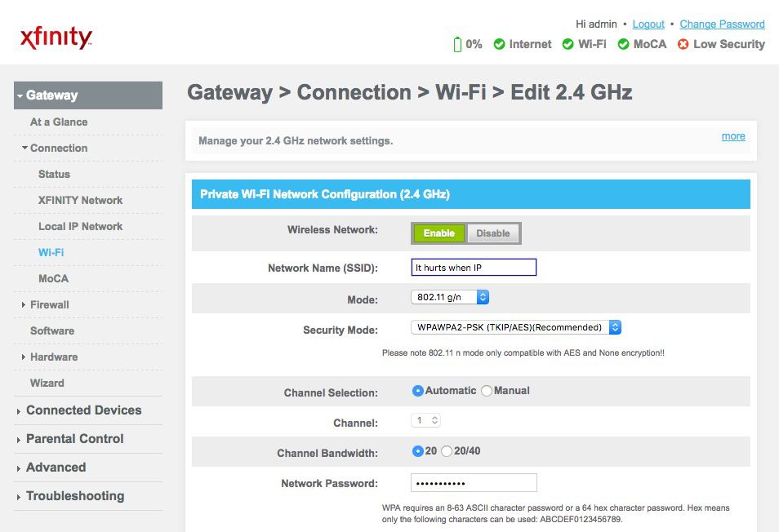Expand the Connected Devices section

coord(83,410)
